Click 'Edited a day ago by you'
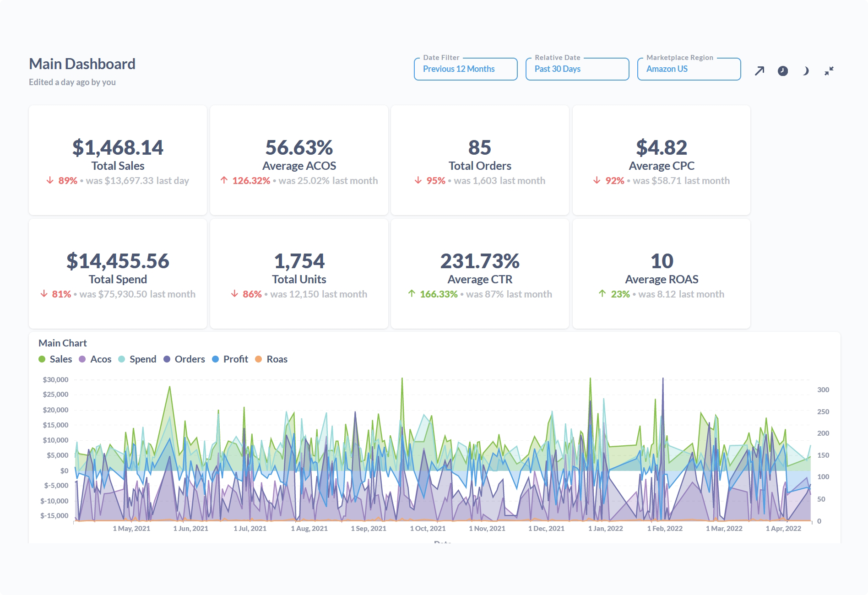The image size is (868, 595). 72,82
